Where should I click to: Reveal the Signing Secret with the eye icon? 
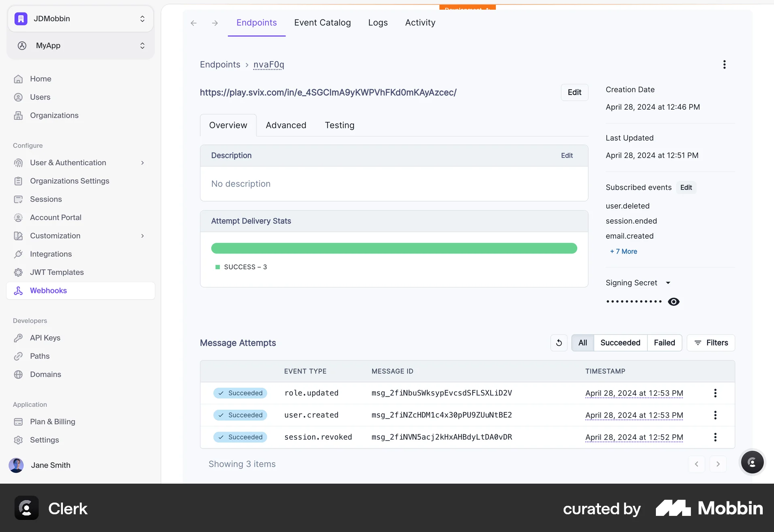point(674,301)
